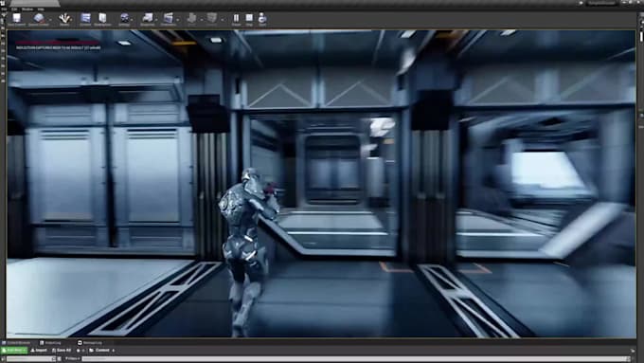The width and height of the screenshot is (644, 363).
Task: Click the Save All button
Action: pos(62,351)
